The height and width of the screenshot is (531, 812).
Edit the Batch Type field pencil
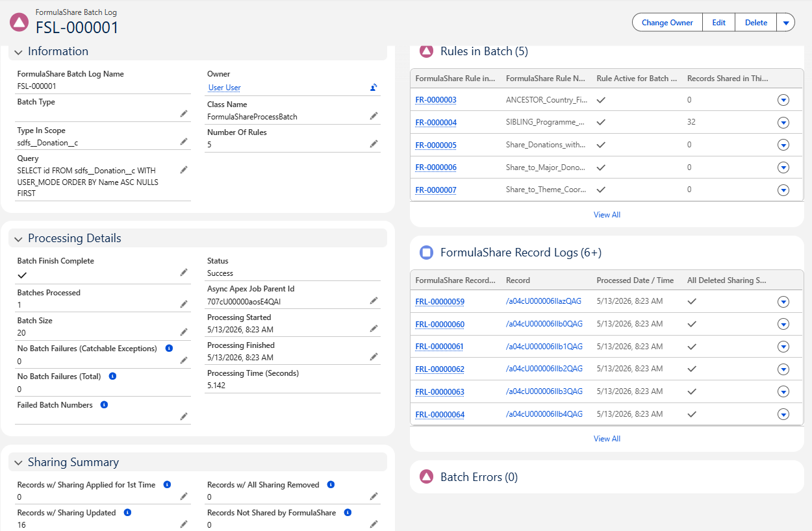[x=184, y=114]
